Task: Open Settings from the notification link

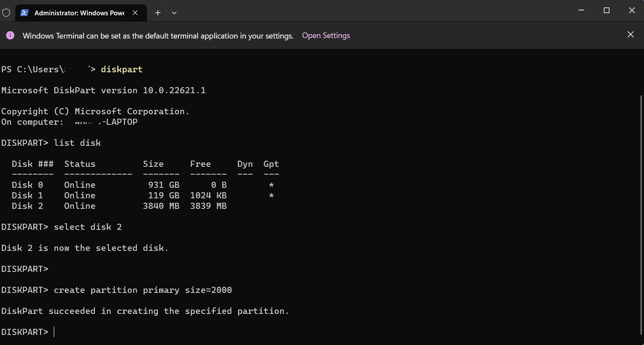Action: pyautogui.click(x=326, y=35)
